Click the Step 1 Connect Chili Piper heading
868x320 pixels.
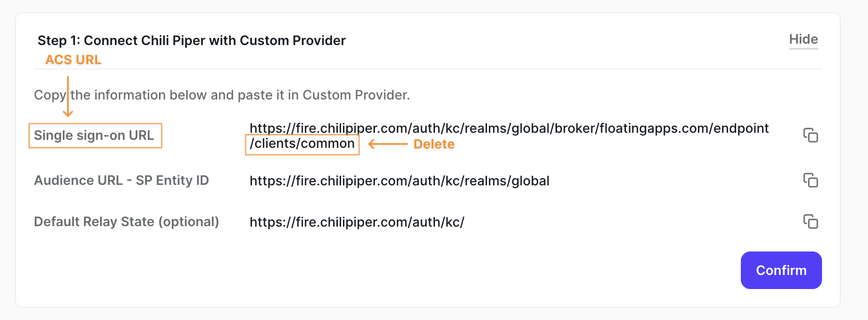(191, 40)
